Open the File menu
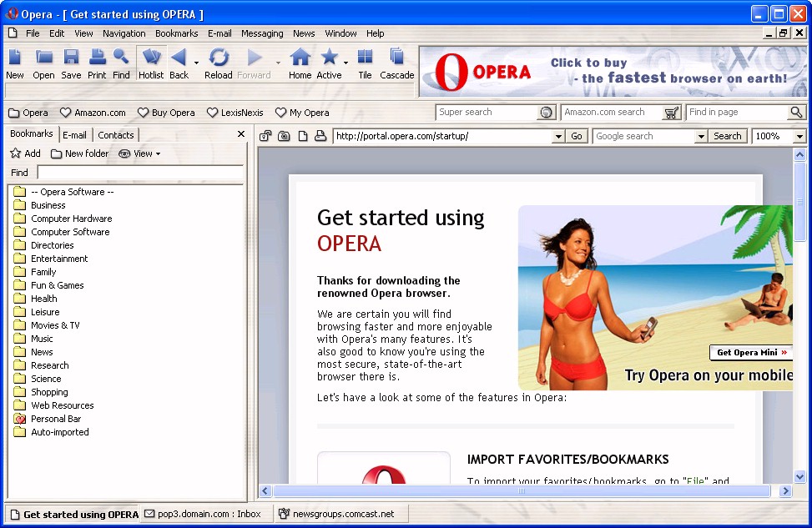 click(33, 33)
